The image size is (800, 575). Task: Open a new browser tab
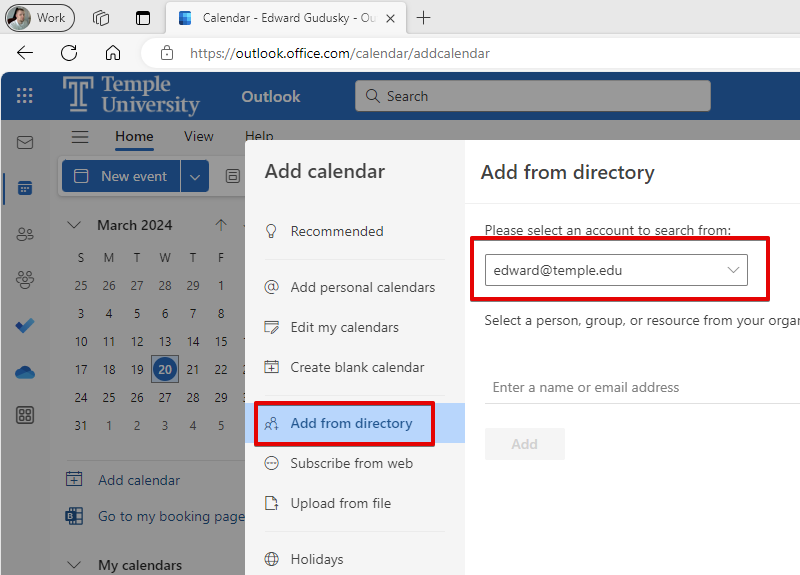(423, 18)
